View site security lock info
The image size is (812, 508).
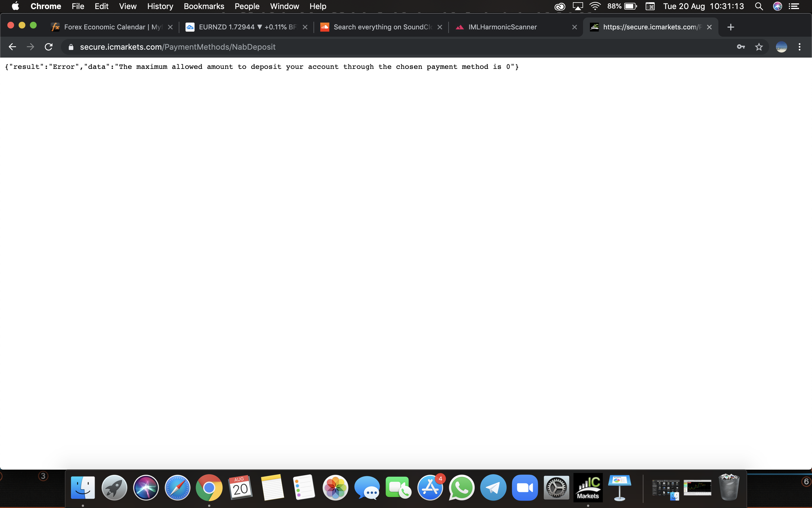coord(71,47)
